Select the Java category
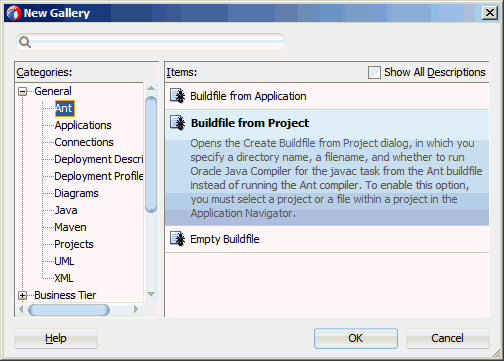 point(66,210)
